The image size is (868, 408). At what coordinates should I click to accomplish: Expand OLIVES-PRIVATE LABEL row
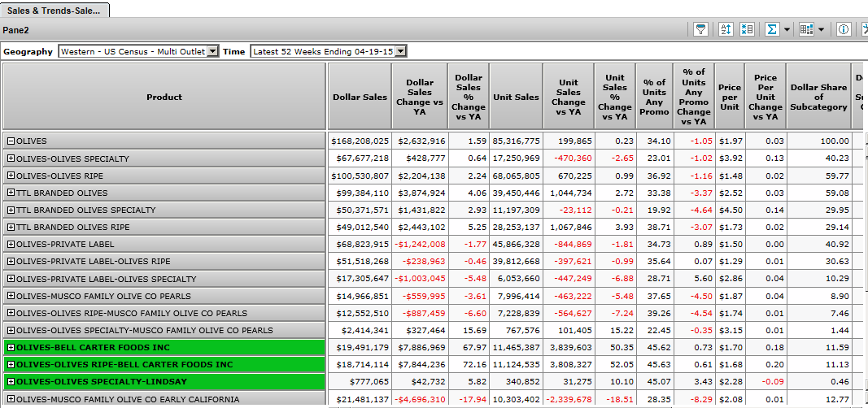click(11, 245)
